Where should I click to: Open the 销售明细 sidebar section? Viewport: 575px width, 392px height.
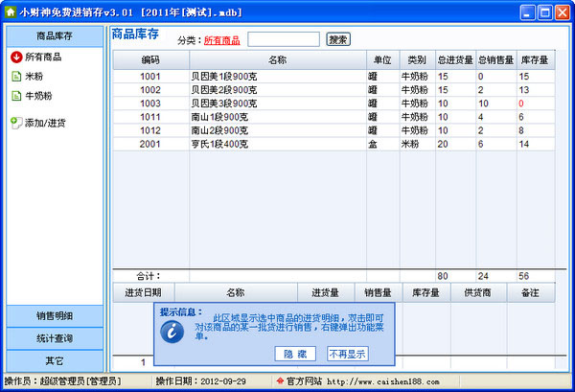point(55,315)
